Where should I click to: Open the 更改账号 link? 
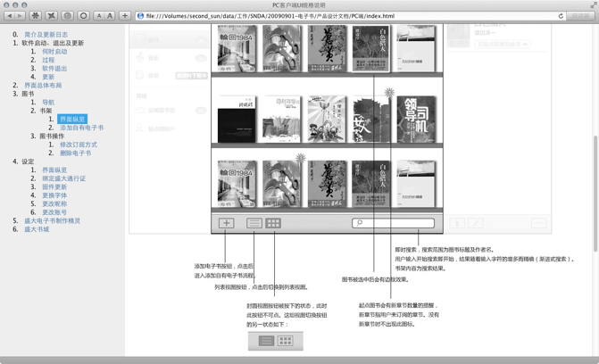pyautogui.click(x=54, y=212)
